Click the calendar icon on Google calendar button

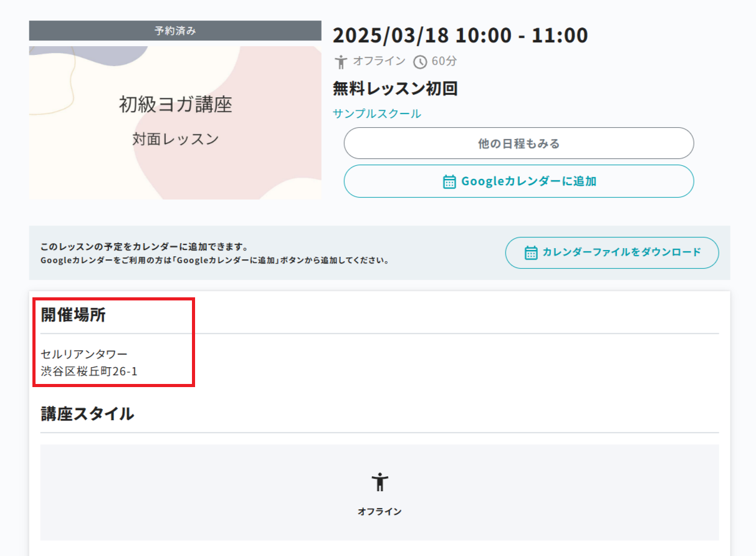click(449, 181)
